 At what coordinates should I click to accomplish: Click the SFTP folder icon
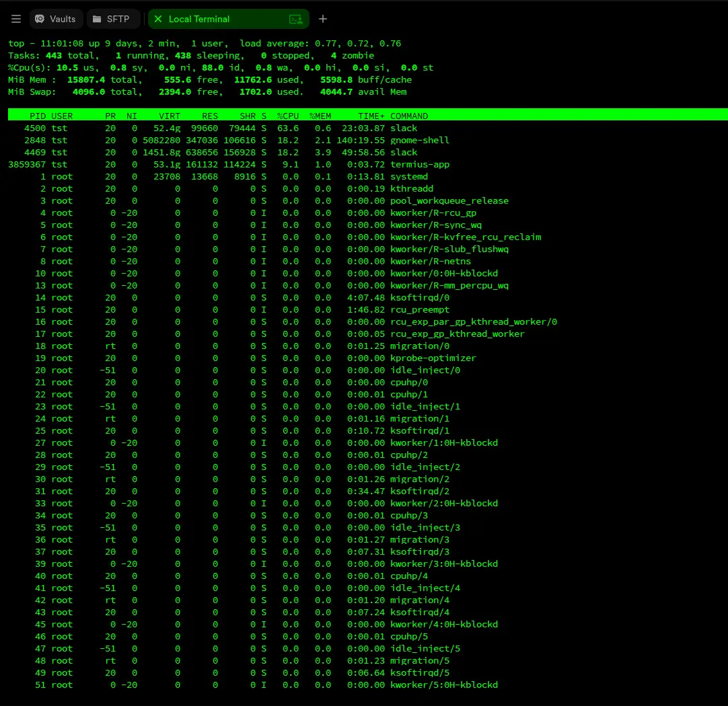[x=97, y=19]
